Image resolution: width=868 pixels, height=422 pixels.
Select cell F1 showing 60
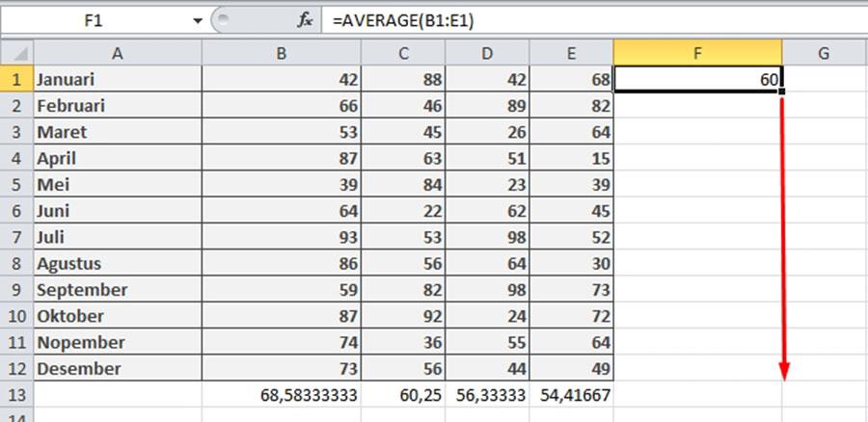697,80
